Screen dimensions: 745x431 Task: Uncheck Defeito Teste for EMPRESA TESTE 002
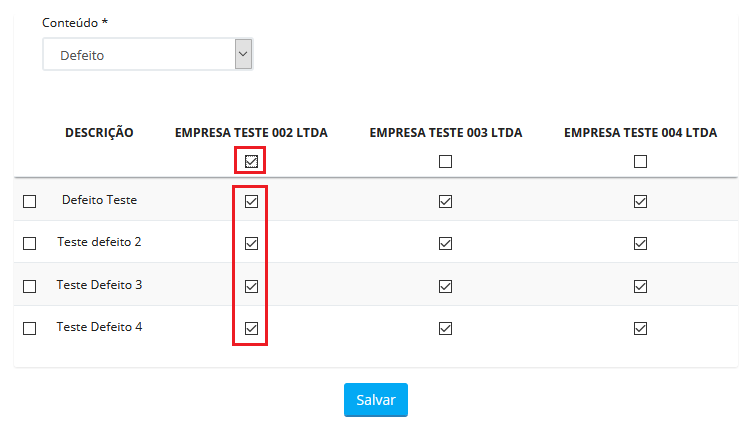pyautogui.click(x=251, y=201)
